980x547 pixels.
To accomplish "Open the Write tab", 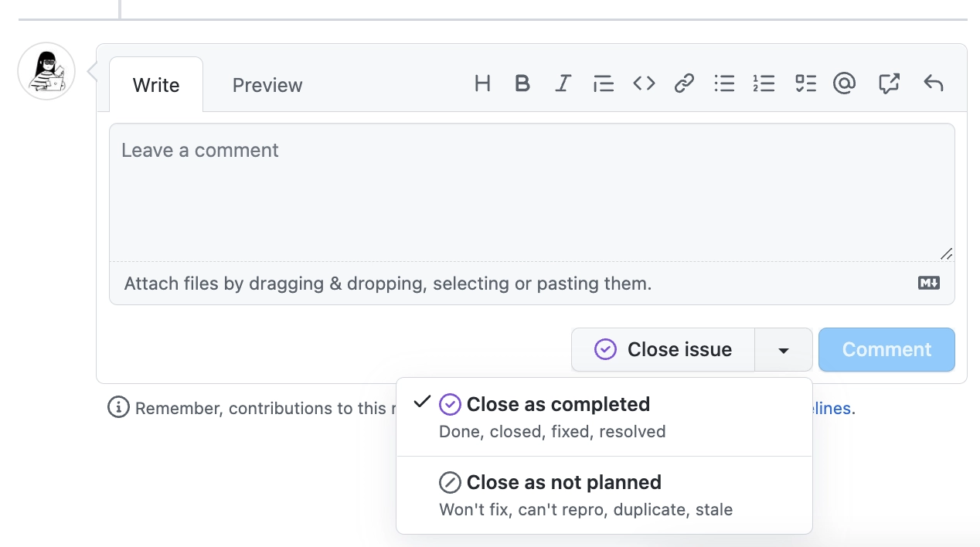I will coord(156,85).
